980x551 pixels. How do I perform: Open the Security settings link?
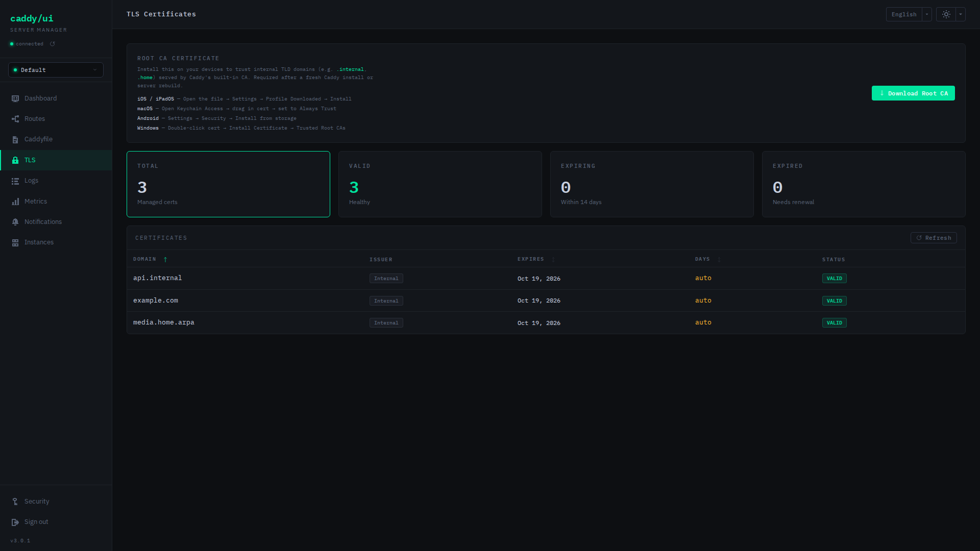click(56, 502)
